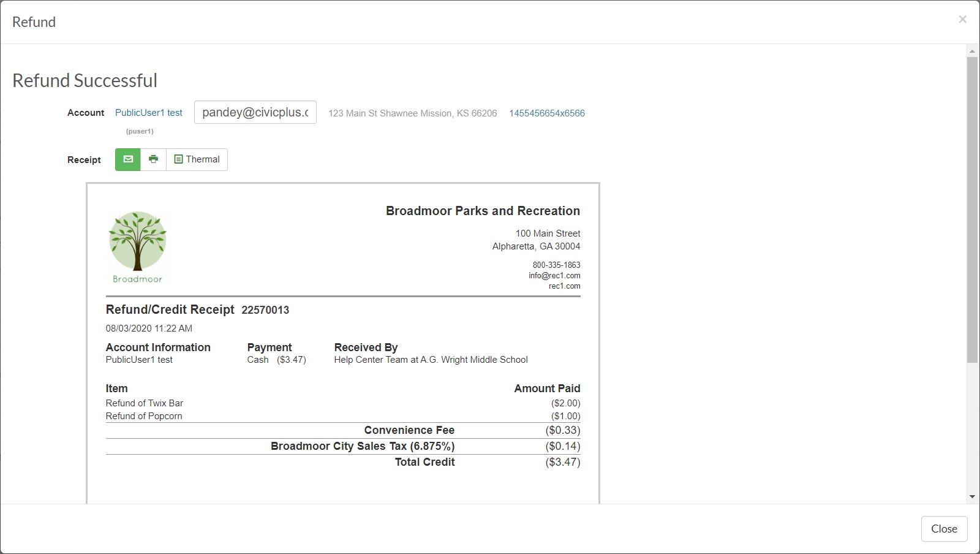Viewport: 980px width, 554px height.
Task: Focus the account email input field
Action: (255, 112)
